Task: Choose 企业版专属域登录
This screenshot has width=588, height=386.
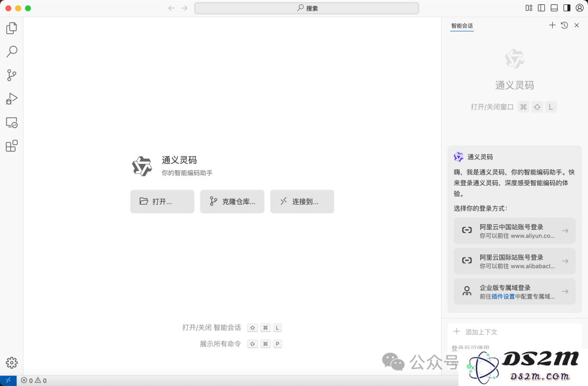Action: coord(514,291)
